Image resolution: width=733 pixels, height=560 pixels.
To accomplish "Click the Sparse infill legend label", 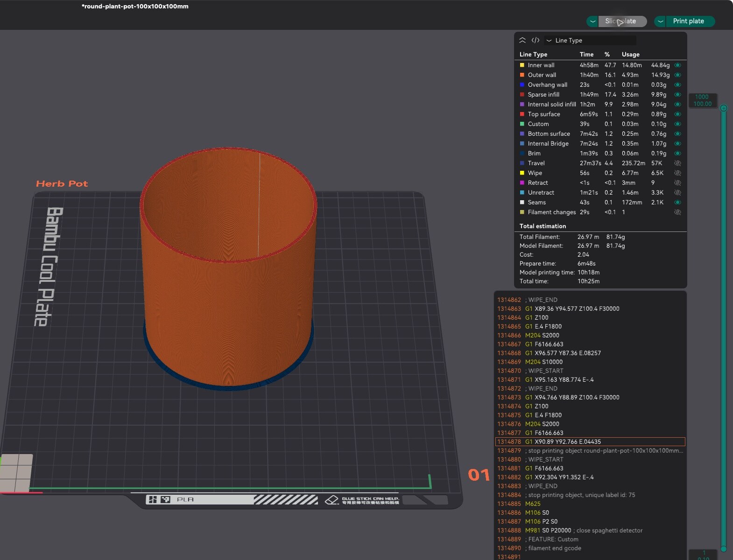I will pyautogui.click(x=543, y=95).
